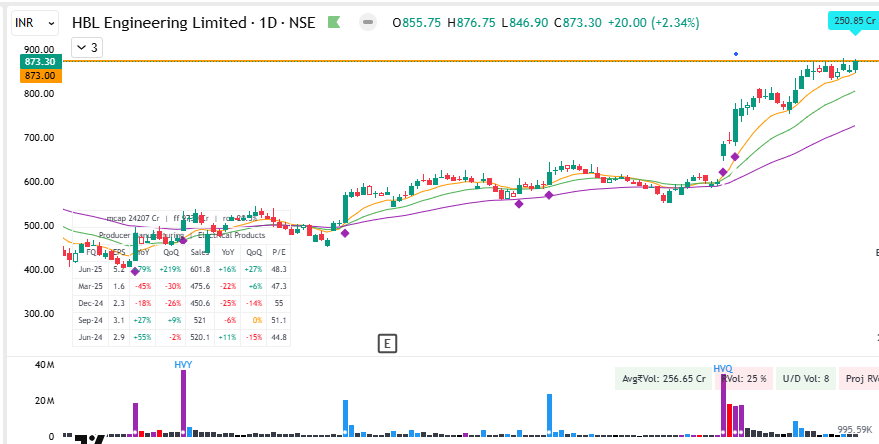This screenshot has width=879, height=444.
Task: Click the 450.6 sales value
Action: 200,303
